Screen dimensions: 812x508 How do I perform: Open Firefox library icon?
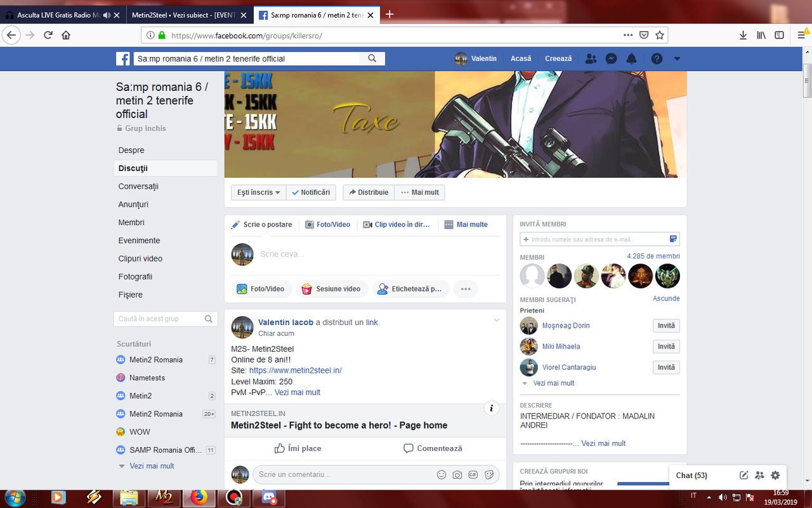tap(761, 35)
